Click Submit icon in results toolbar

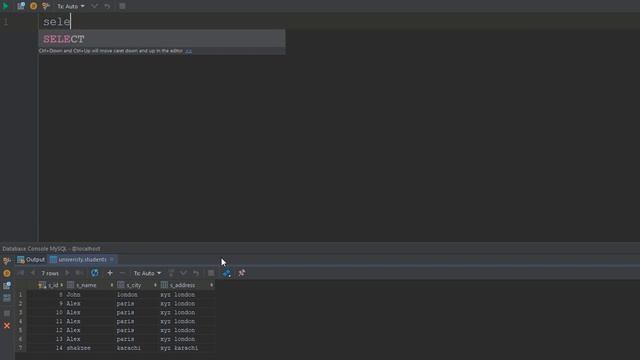tap(171, 273)
